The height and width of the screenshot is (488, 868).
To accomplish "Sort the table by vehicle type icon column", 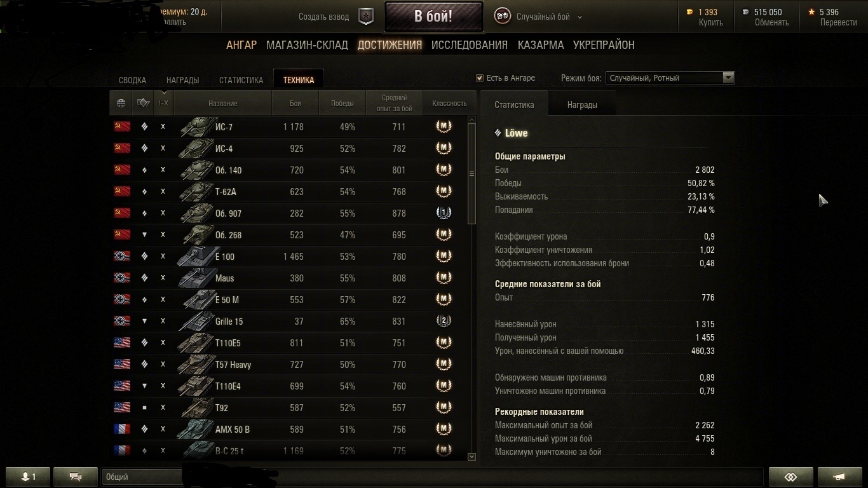I will click(143, 103).
